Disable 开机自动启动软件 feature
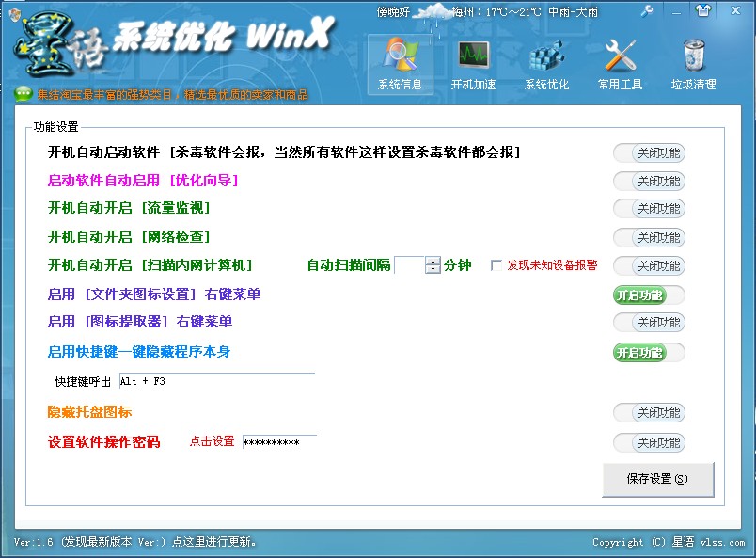 pyautogui.click(x=649, y=152)
